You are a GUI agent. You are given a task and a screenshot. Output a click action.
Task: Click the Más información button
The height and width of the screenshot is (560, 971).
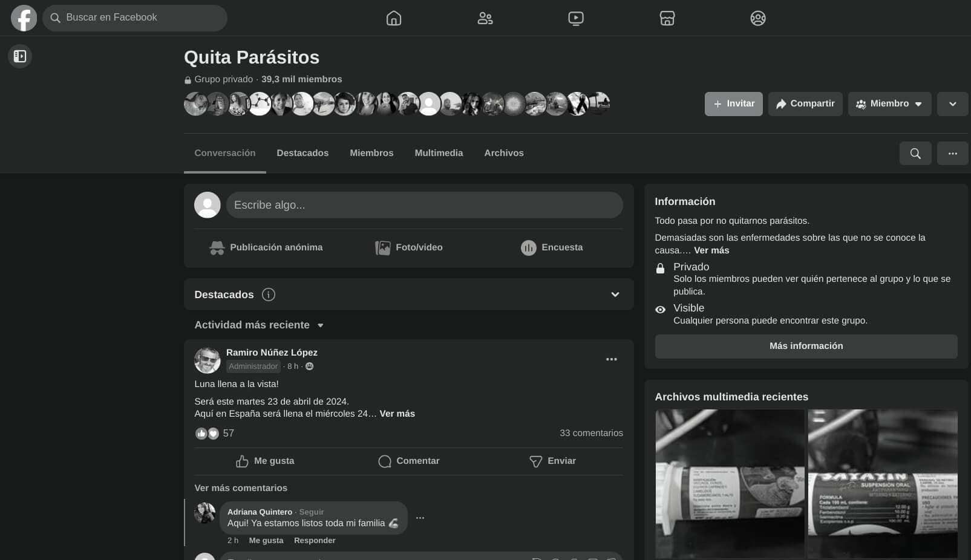806,346
